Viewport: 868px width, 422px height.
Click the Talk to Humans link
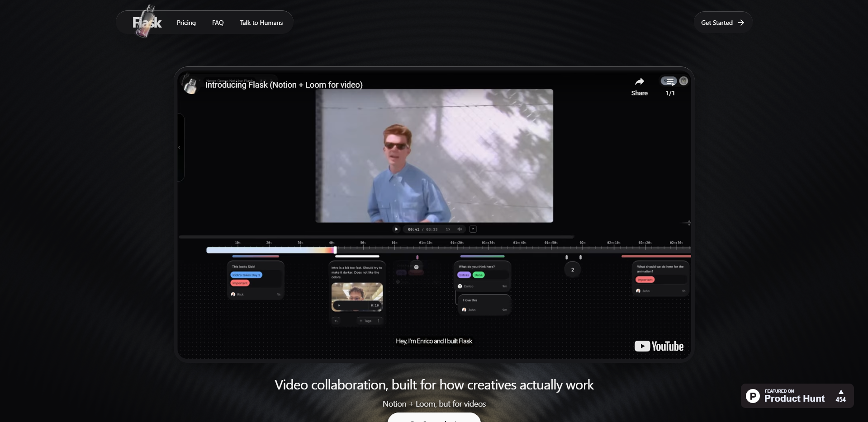tap(261, 23)
